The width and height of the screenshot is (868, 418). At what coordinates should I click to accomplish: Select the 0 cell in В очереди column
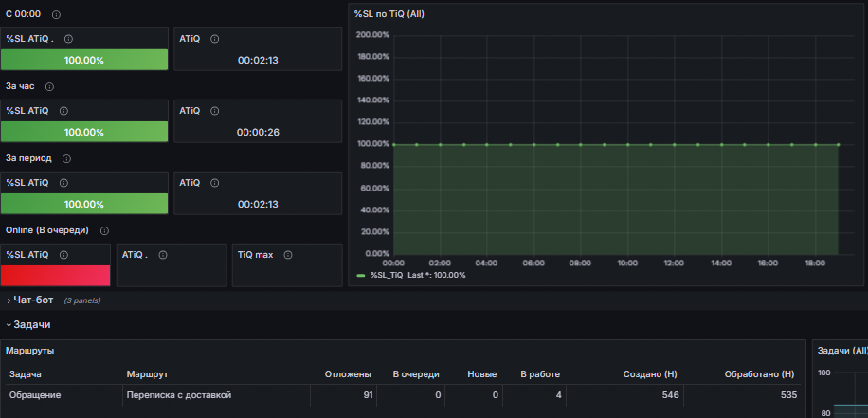point(410,395)
